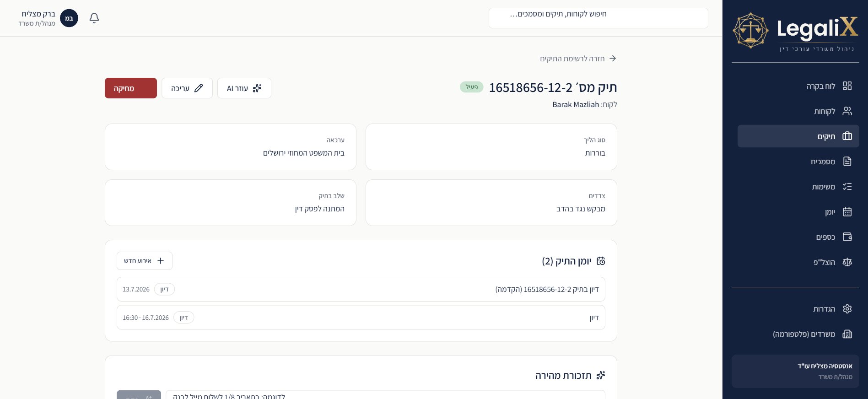
Task: Click the briefcase icon for תיקים
Action: [847, 136]
